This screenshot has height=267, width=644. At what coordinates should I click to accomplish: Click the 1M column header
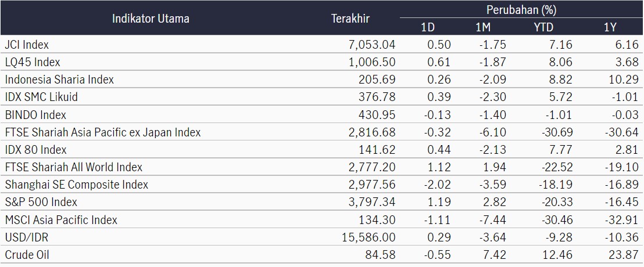pyautogui.click(x=484, y=27)
